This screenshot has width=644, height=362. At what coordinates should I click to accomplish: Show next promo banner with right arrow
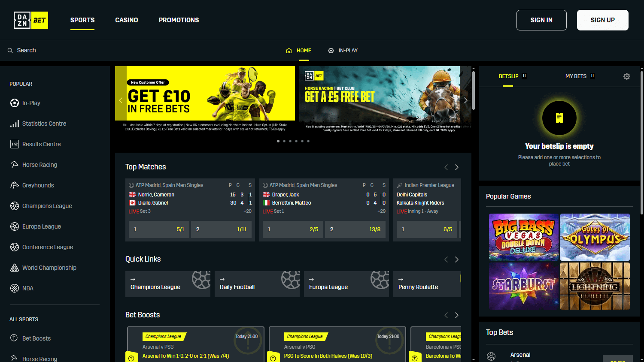coord(466,100)
